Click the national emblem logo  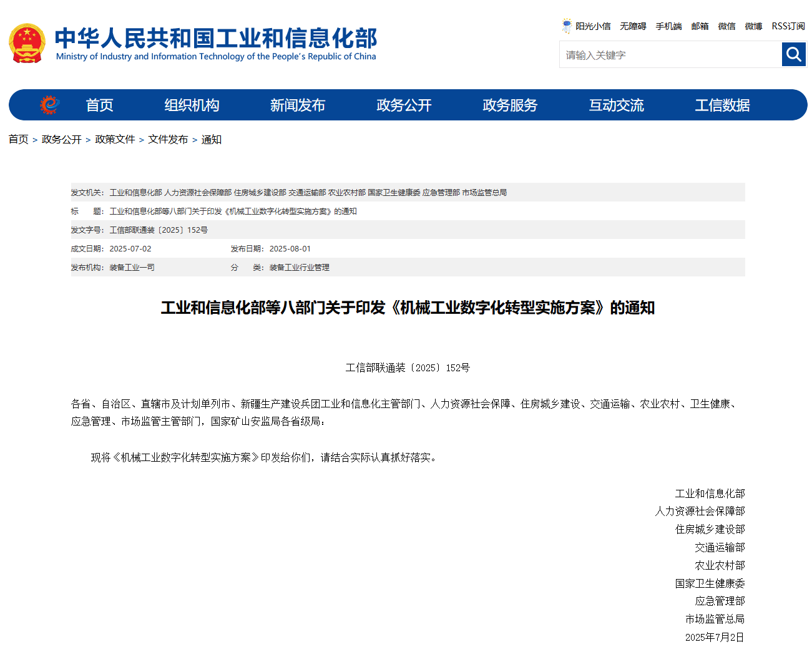click(27, 43)
